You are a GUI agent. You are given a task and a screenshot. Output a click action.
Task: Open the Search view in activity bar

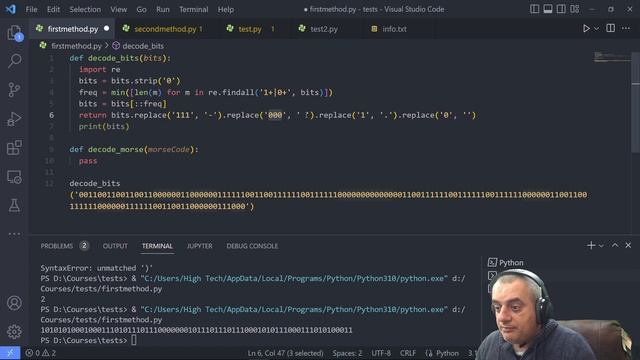(x=14, y=61)
